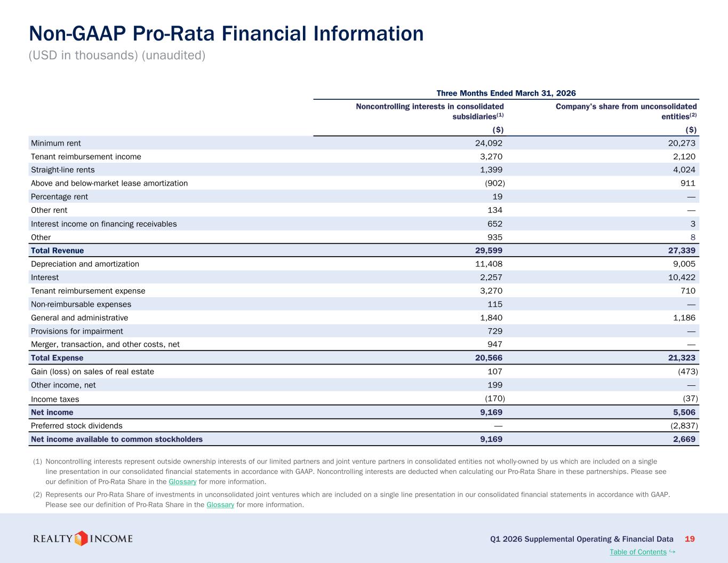This screenshot has width=728, height=563.
Task: Click the value 2,669 for common stockholders
Action: [x=684, y=439]
